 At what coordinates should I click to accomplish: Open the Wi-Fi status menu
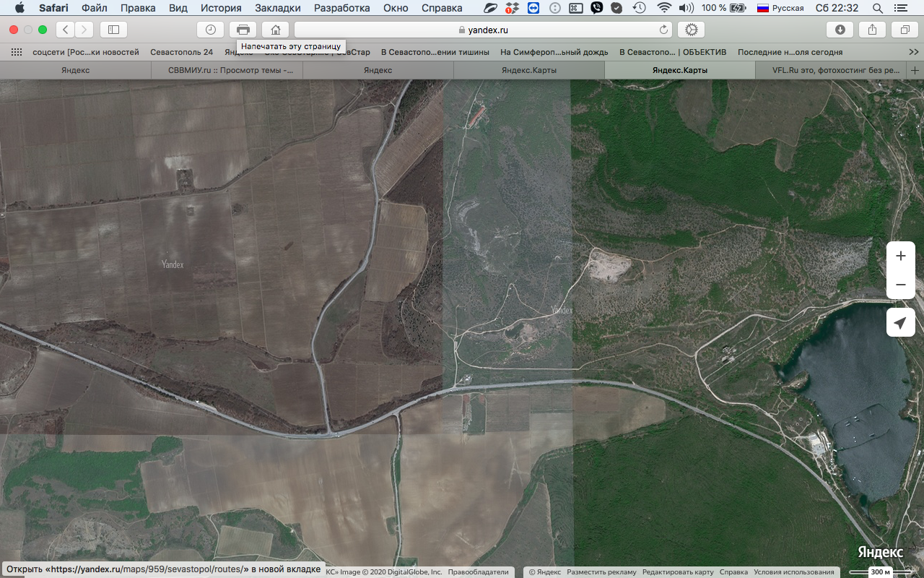[664, 8]
